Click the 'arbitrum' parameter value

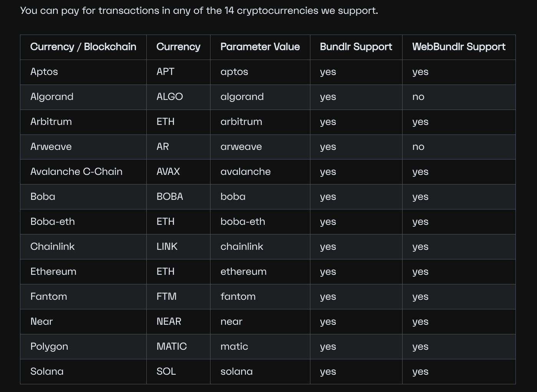pyautogui.click(x=241, y=122)
